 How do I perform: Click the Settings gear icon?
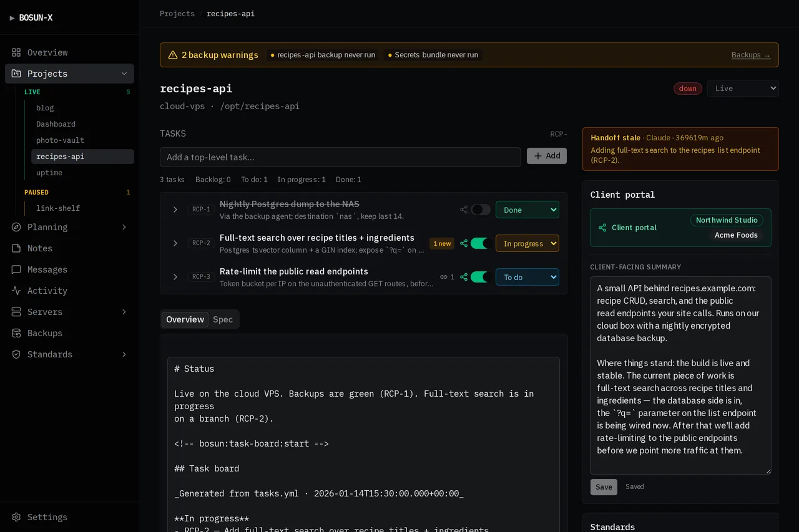(16, 517)
